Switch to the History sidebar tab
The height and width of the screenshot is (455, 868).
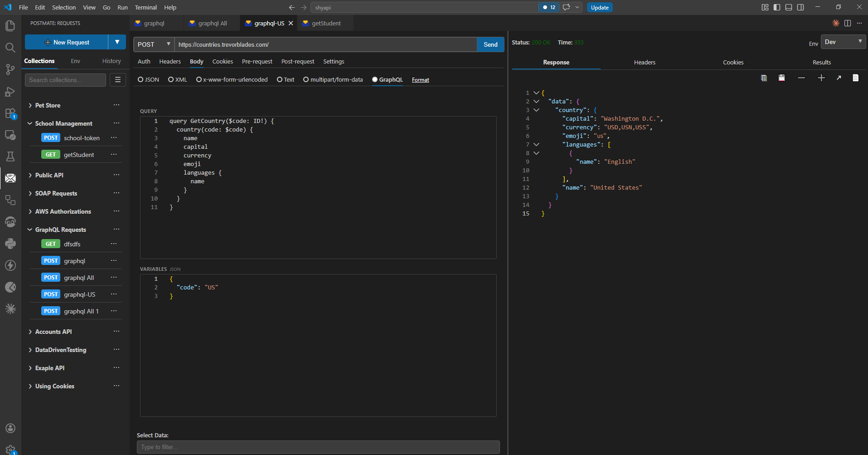point(112,61)
